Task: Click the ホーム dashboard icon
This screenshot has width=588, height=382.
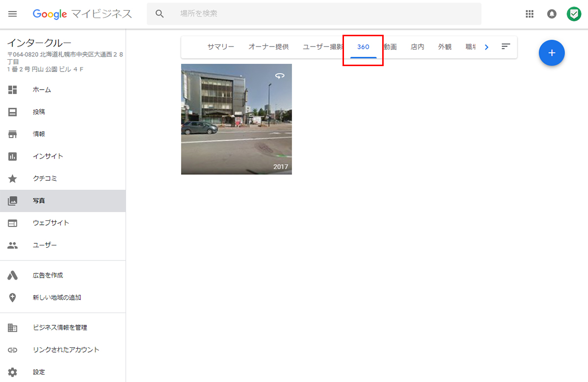Action: 13,90
